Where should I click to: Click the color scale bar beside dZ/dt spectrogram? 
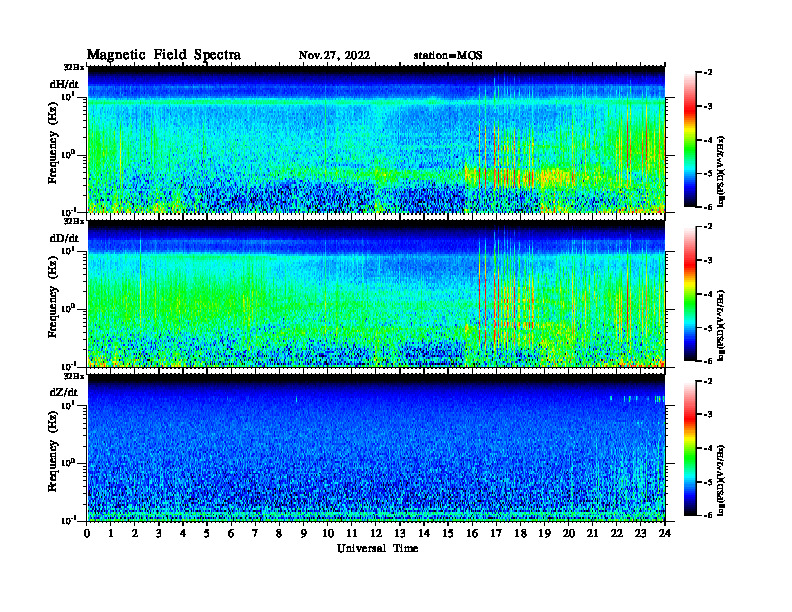pos(689,448)
